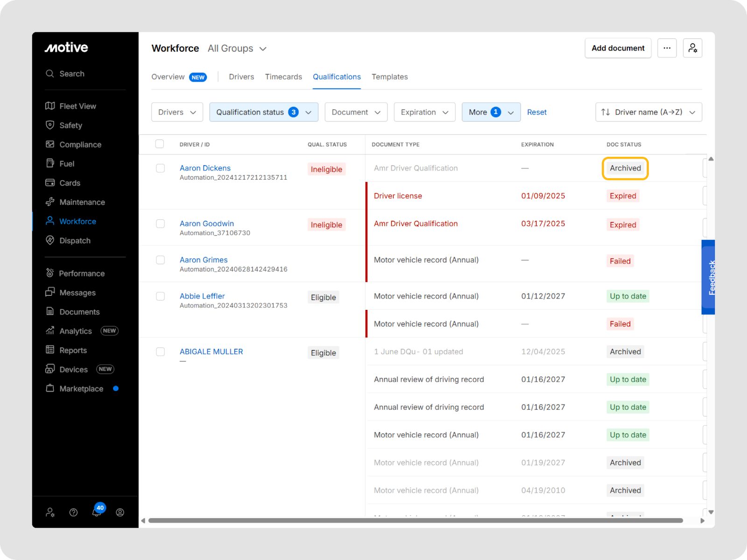The image size is (747, 560).
Task: Click the Add document button
Action: click(618, 48)
